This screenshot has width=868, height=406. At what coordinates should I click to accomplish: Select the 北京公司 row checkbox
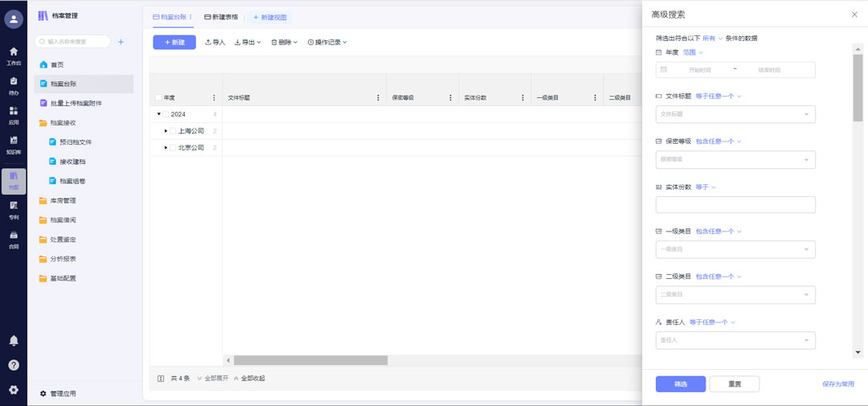(173, 148)
